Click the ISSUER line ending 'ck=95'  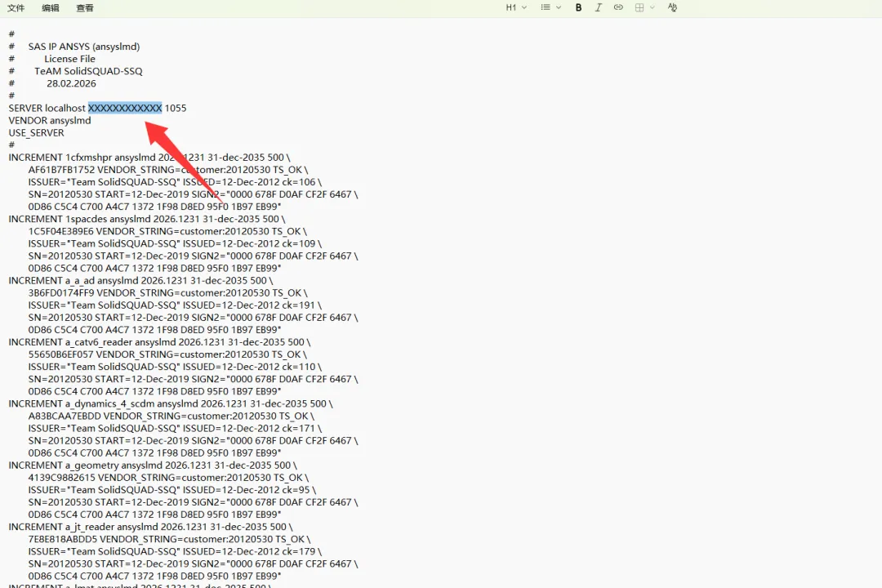tap(172, 490)
